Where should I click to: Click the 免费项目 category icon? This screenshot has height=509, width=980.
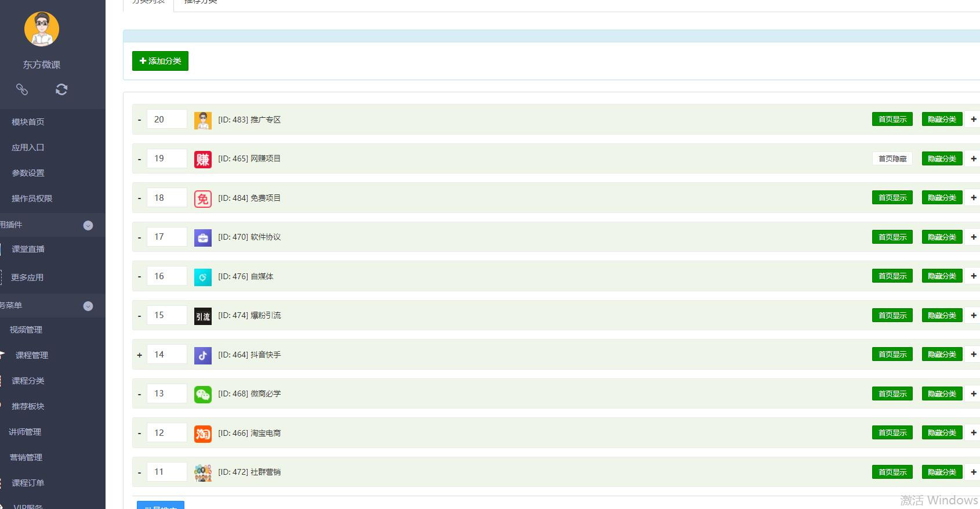[202, 198]
